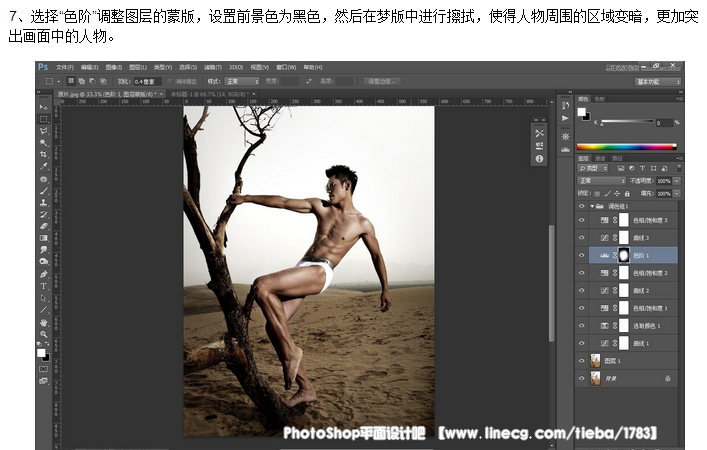Viewport: 707px width, 450px height.
Task: Toggle Quick Mask mode in toolbar
Action: pyautogui.click(x=43, y=369)
